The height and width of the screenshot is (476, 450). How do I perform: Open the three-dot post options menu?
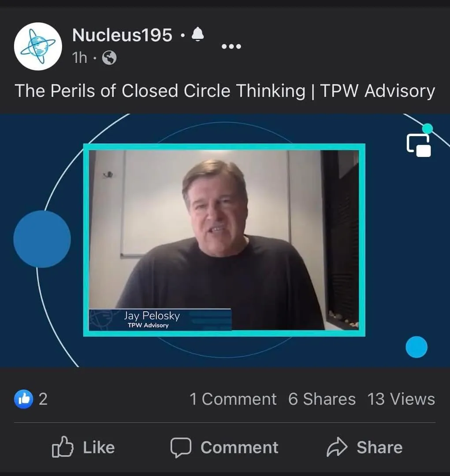point(231,46)
